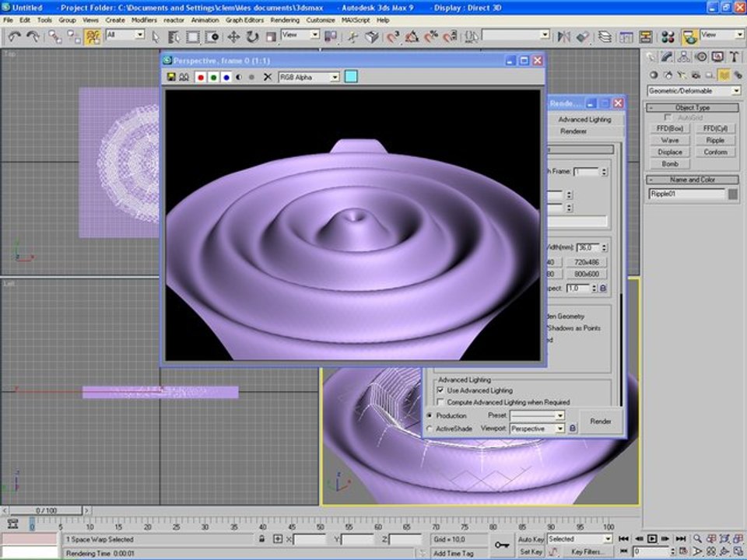Click the Rectangular Selection Region icon
Image resolution: width=747 pixels, height=560 pixels.
[x=193, y=37]
